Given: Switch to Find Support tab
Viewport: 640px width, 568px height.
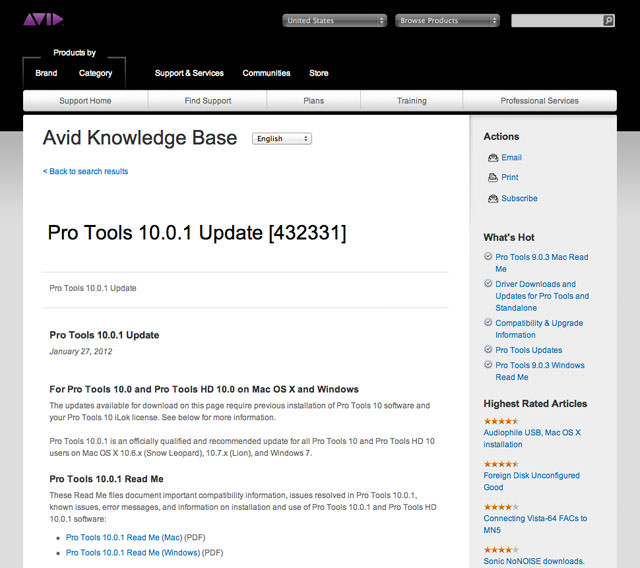Looking at the screenshot, I should [208, 101].
